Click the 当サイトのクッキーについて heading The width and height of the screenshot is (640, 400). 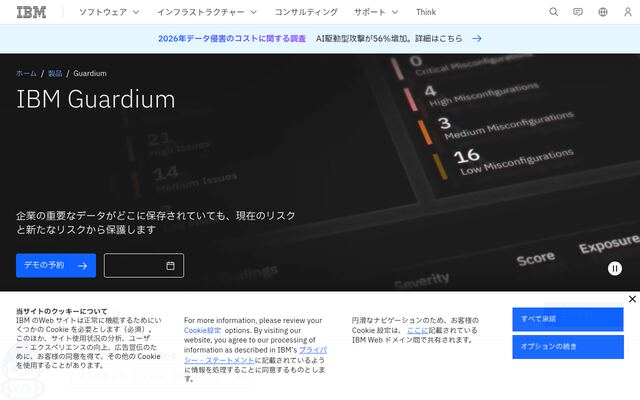click(x=62, y=311)
